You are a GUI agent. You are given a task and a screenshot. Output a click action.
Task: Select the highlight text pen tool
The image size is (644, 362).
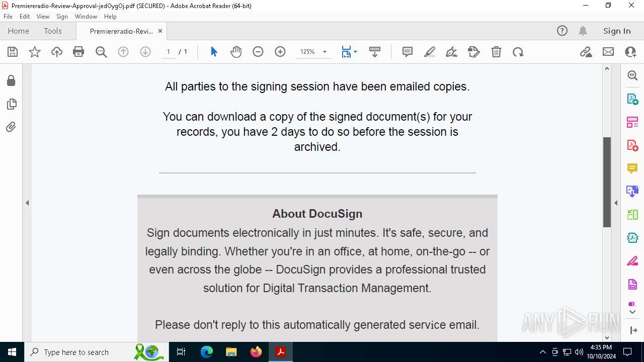[430, 52]
